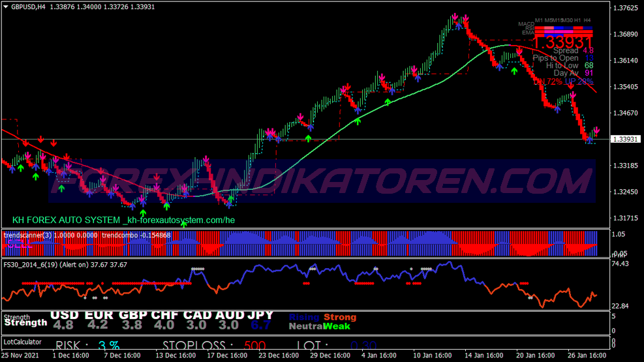Click the 1.36140 price axis label
The width and height of the screenshot is (644, 362).
(x=625, y=60)
